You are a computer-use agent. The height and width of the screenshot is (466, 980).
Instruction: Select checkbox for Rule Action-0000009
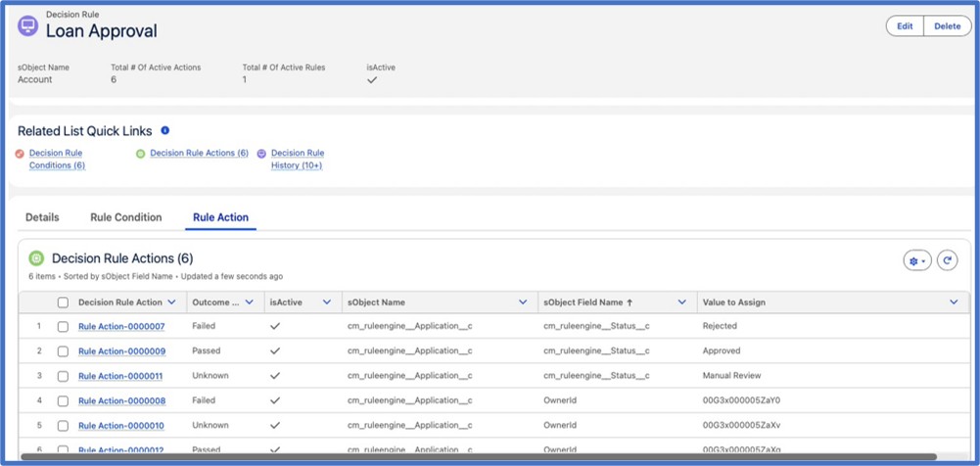[x=63, y=351]
